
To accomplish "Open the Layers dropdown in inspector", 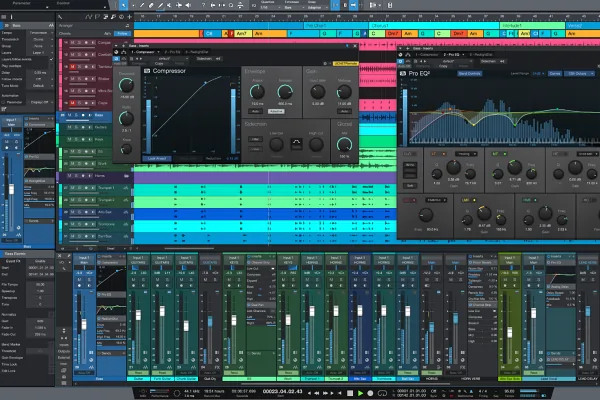I will [41, 52].
